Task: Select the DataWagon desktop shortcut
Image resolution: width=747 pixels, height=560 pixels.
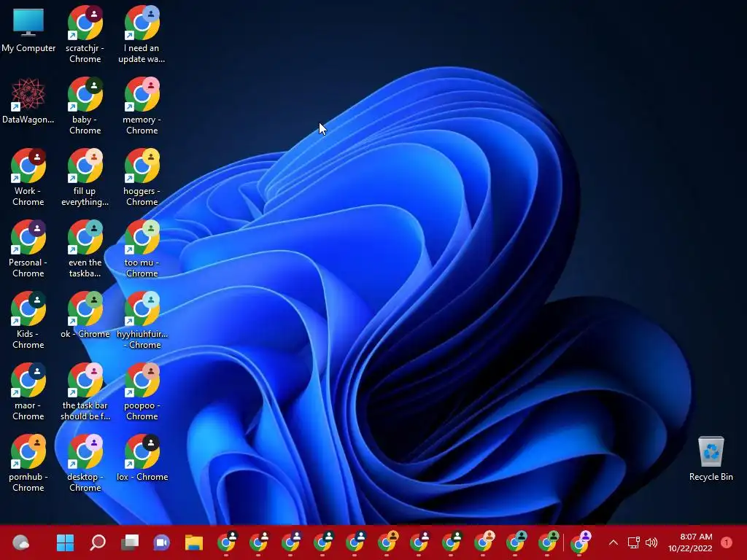Action: pos(28,101)
